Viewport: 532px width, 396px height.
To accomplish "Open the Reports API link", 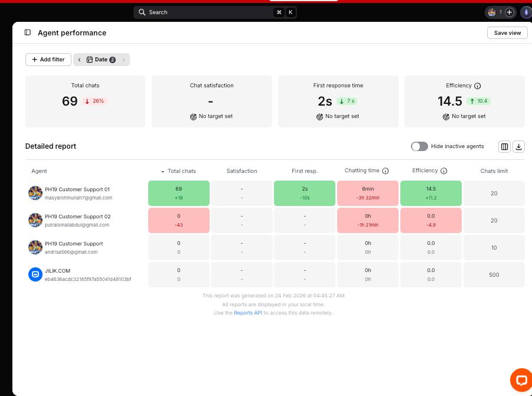I will 248,313.
